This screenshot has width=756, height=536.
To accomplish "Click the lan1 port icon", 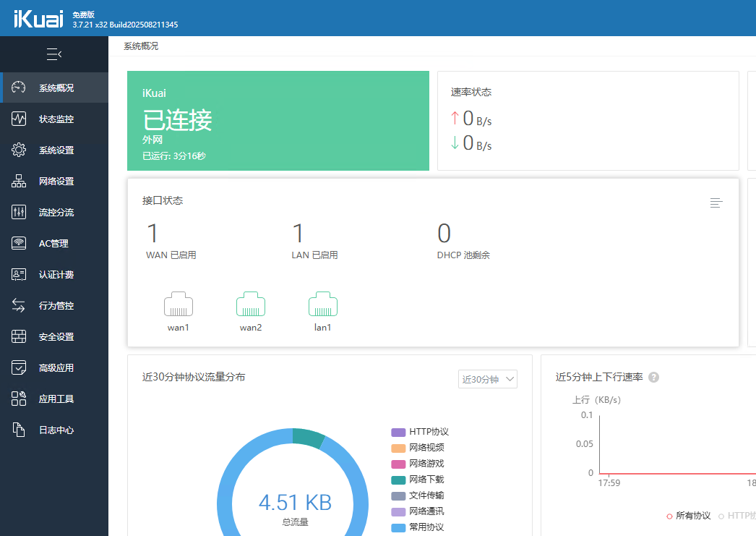I will (323, 304).
